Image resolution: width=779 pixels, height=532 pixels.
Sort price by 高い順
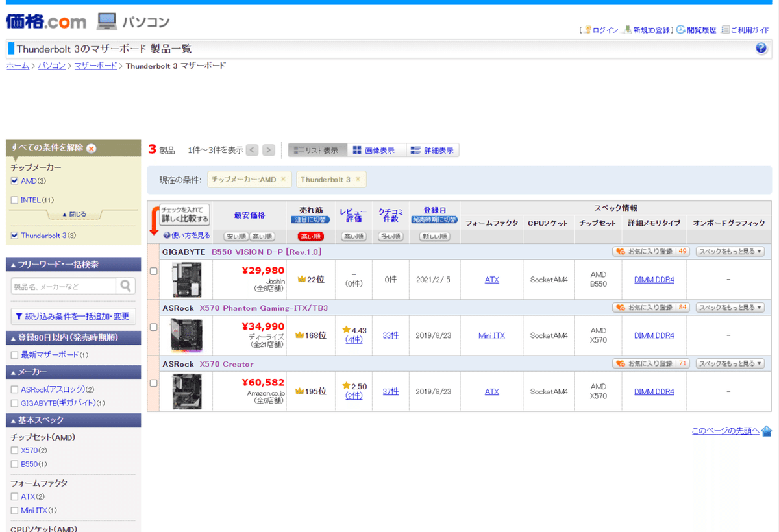coord(262,237)
